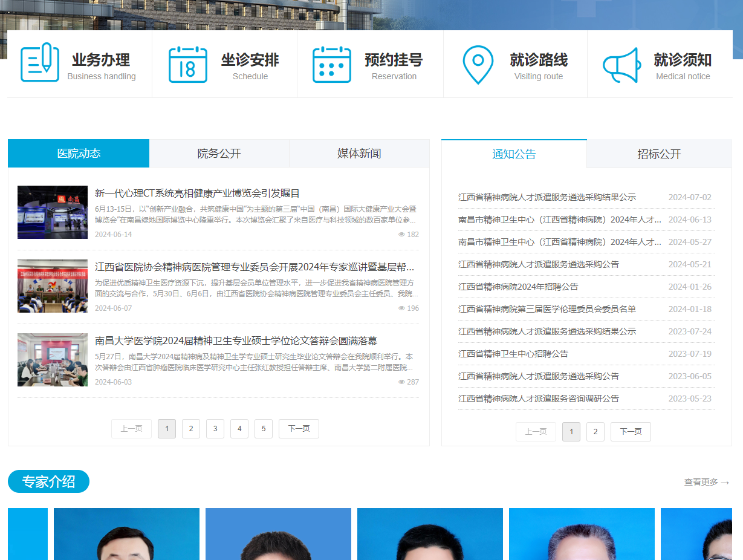Open 人才派遣服务遴选采购结果公示 dated 2023-07-24
743x560 pixels.
pos(547,331)
